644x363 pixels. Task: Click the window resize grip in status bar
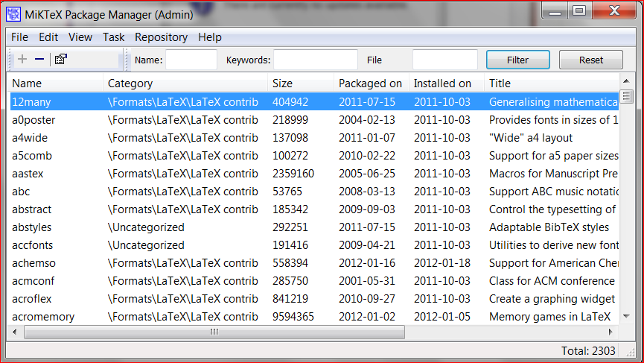tap(630, 352)
